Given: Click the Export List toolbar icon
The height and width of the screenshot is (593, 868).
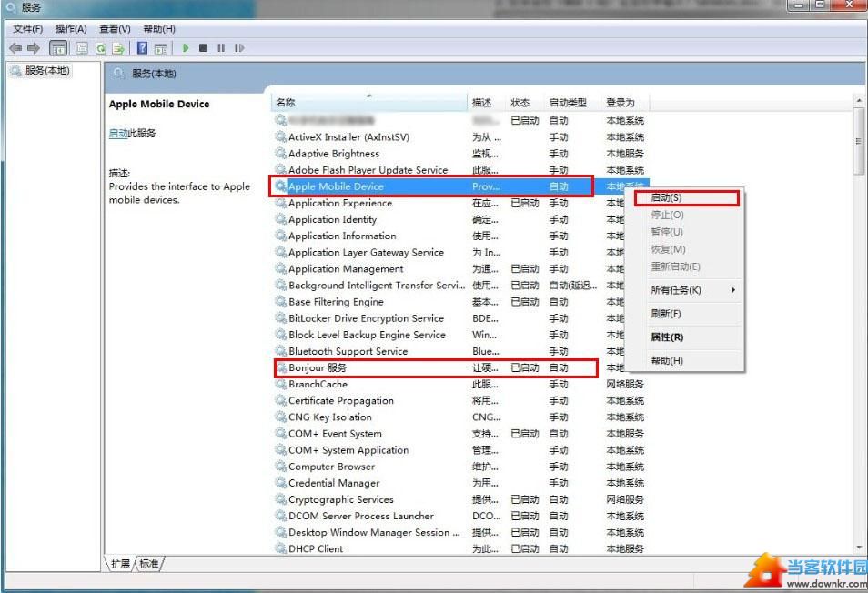Looking at the screenshot, I should (x=118, y=48).
